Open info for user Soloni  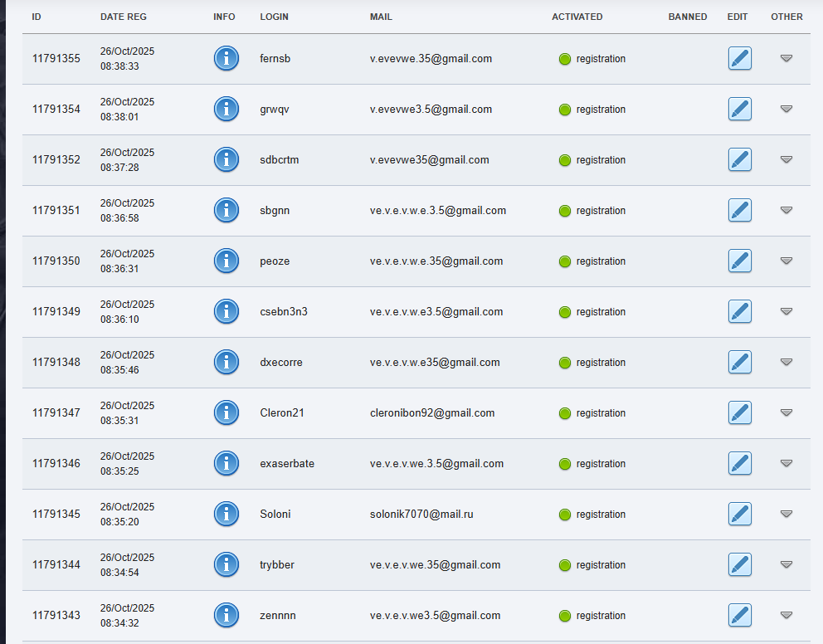[226, 515]
